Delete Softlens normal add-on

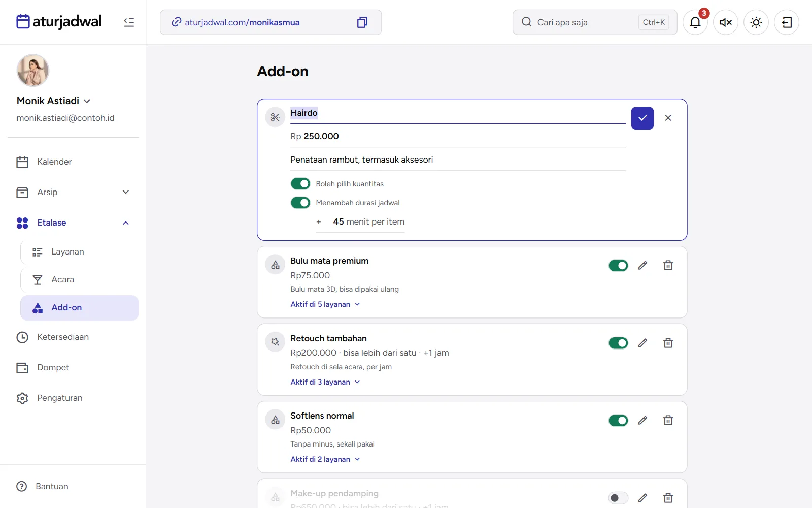668,420
